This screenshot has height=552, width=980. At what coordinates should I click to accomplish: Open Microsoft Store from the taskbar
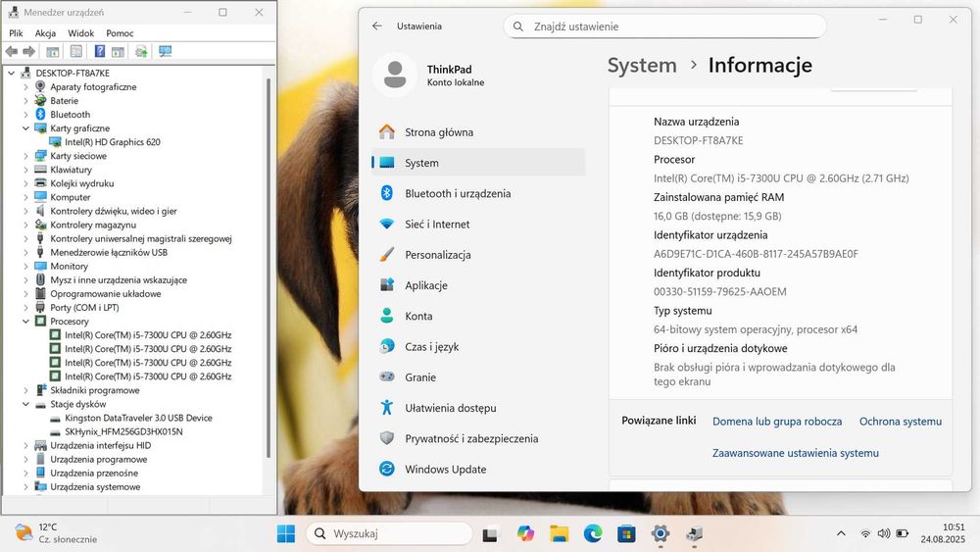click(626, 533)
